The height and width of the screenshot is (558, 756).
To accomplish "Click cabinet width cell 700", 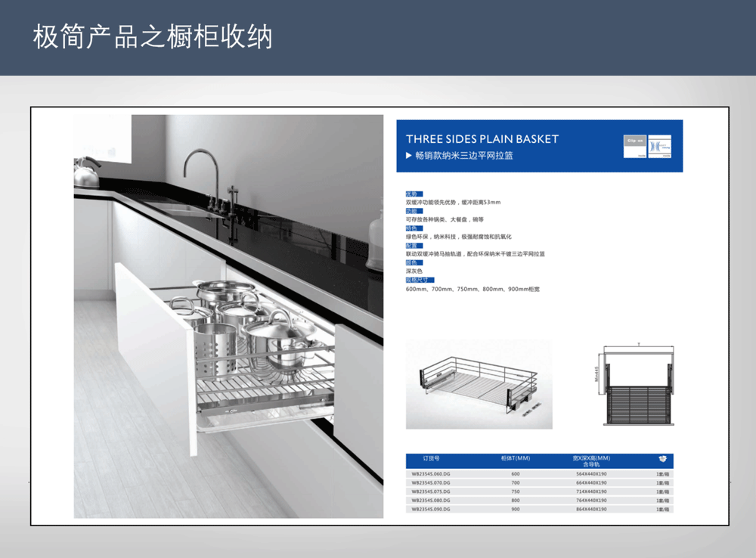I will point(516,482).
